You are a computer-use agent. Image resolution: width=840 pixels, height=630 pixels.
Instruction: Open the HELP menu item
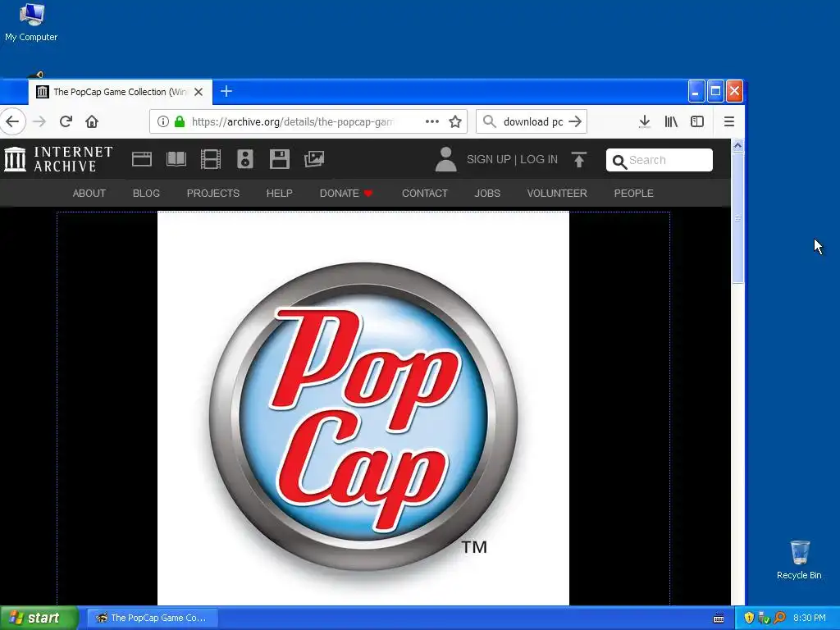(x=280, y=194)
